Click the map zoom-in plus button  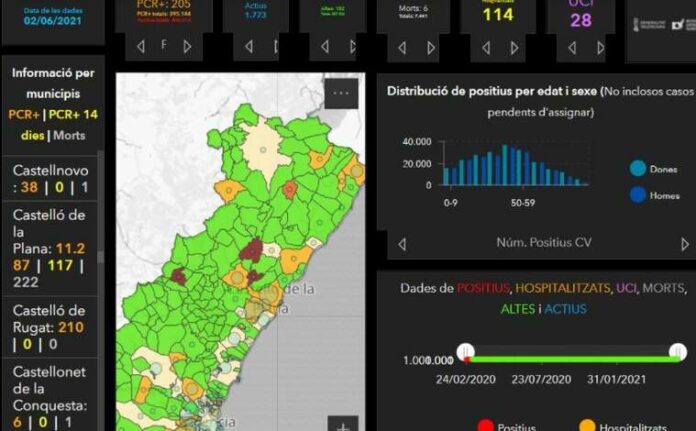pos(342,426)
